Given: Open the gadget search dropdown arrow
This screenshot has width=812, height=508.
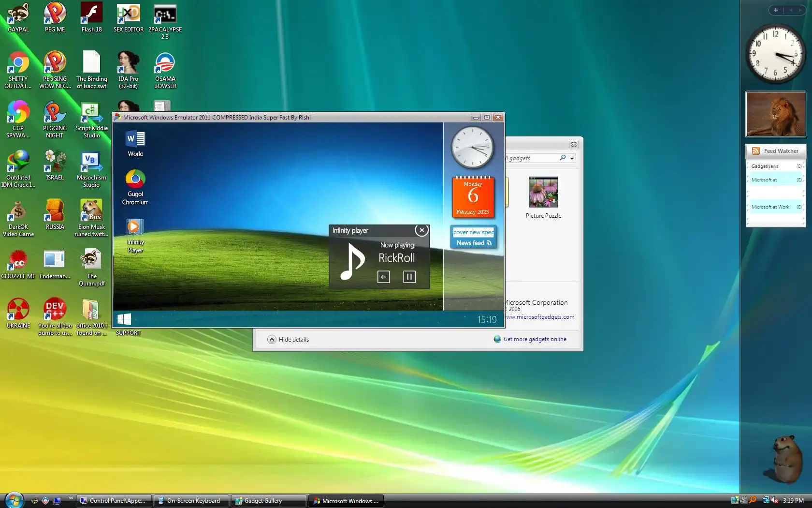Looking at the screenshot, I should pyautogui.click(x=572, y=158).
